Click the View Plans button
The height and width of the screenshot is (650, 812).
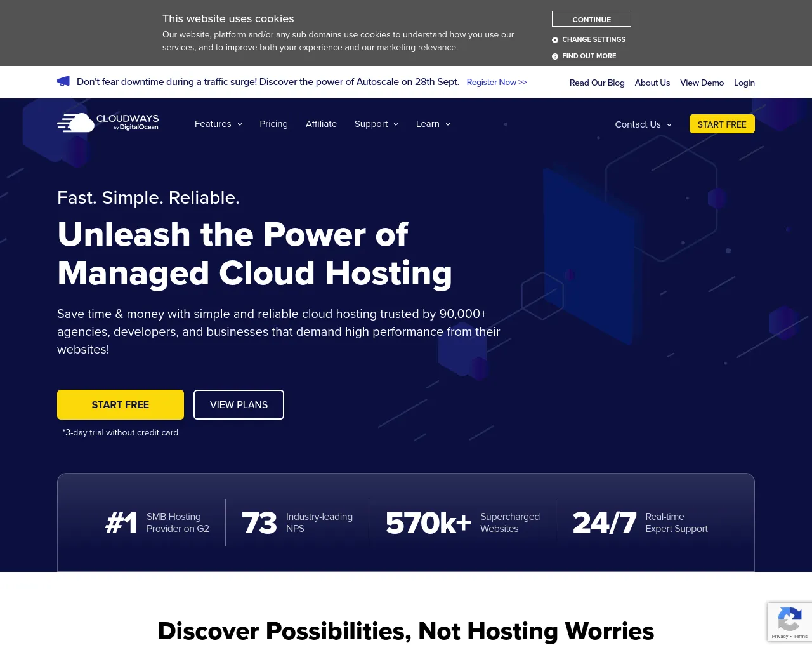pyautogui.click(x=239, y=405)
